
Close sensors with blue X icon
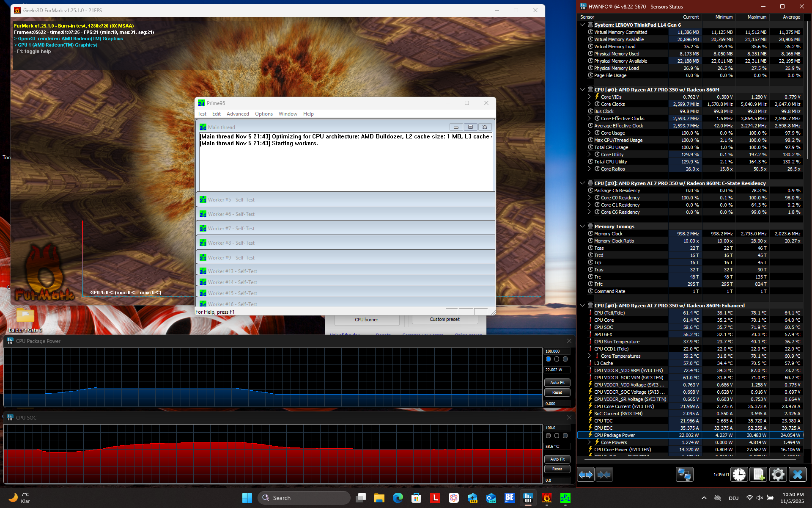coord(798,475)
